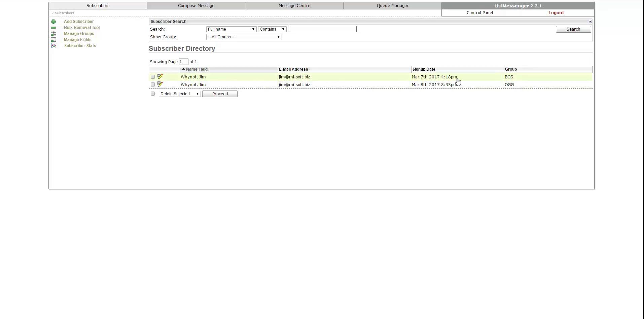
Task: Check the box for the BOS subscriber row
Action: pos(153,77)
